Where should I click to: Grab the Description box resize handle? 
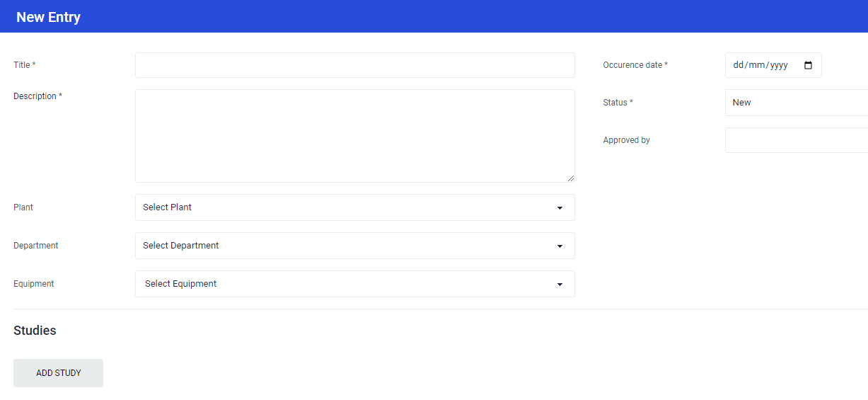pyautogui.click(x=570, y=178)
